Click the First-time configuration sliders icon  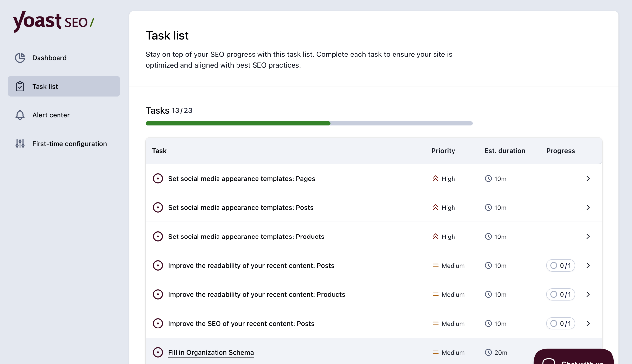click(x=20, y=144)
